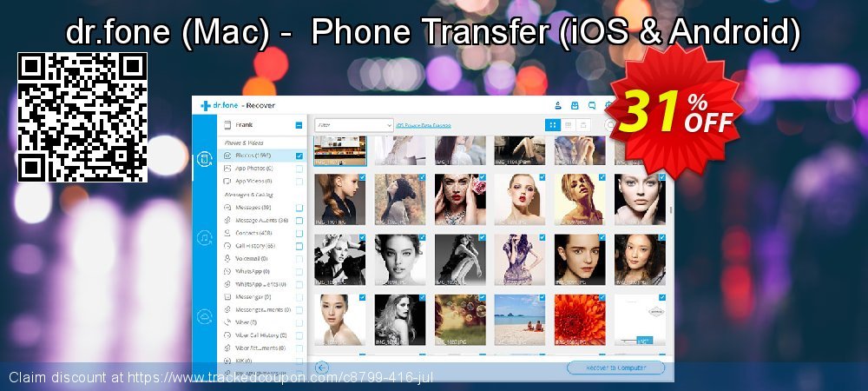Open the iOS Private Data Eraser link

pos(424,126)
